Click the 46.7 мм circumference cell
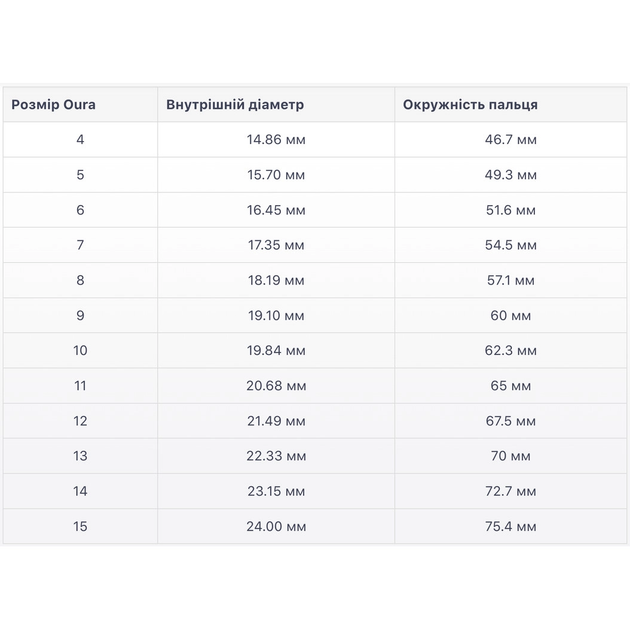The image size is (630, 630). pyautogui.click(x=511, y=139)
